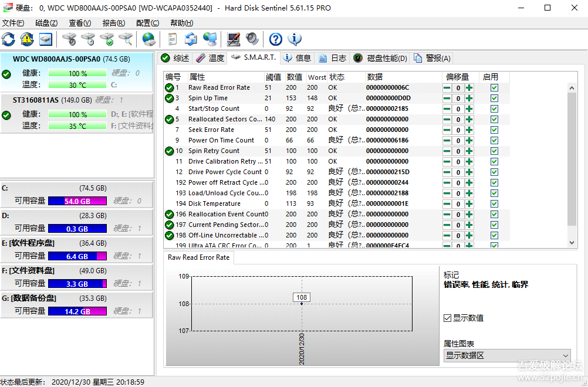The height and width of the screenshot is (387, 588).
Task: Open the 配置(C) menu
Action: [147, 23]
